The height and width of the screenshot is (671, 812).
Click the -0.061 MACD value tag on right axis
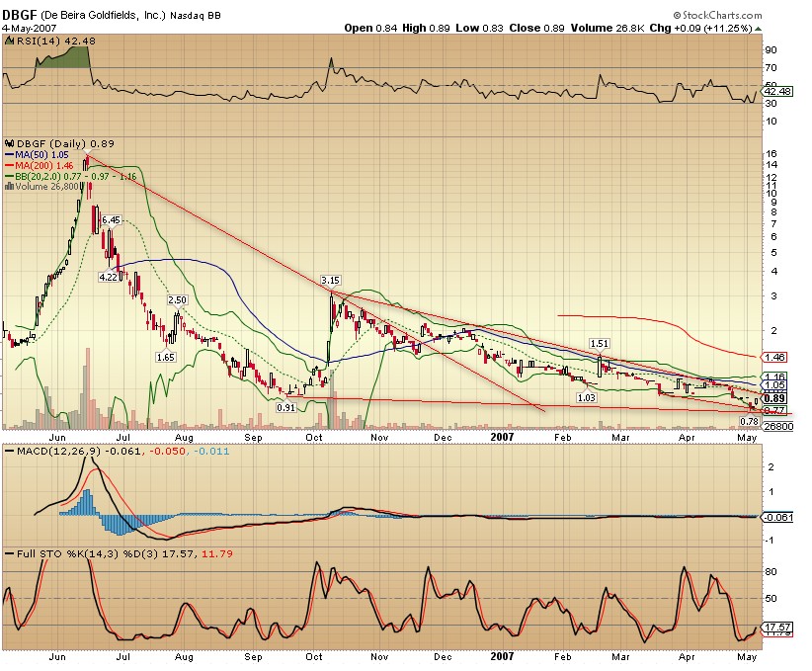[x=776, y=517]
